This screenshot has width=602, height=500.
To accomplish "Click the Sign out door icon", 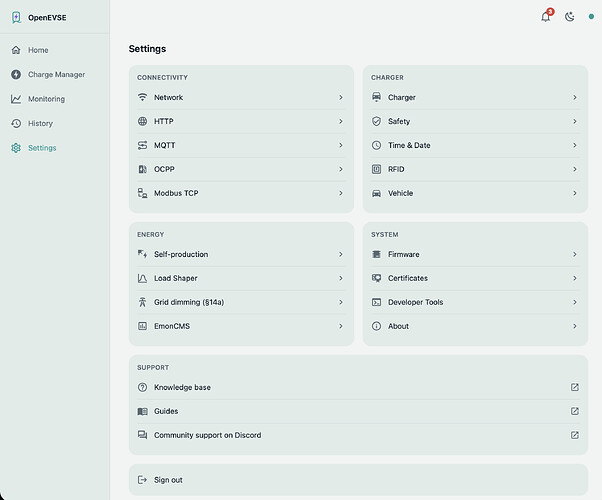I will click(x=142, y=480).
